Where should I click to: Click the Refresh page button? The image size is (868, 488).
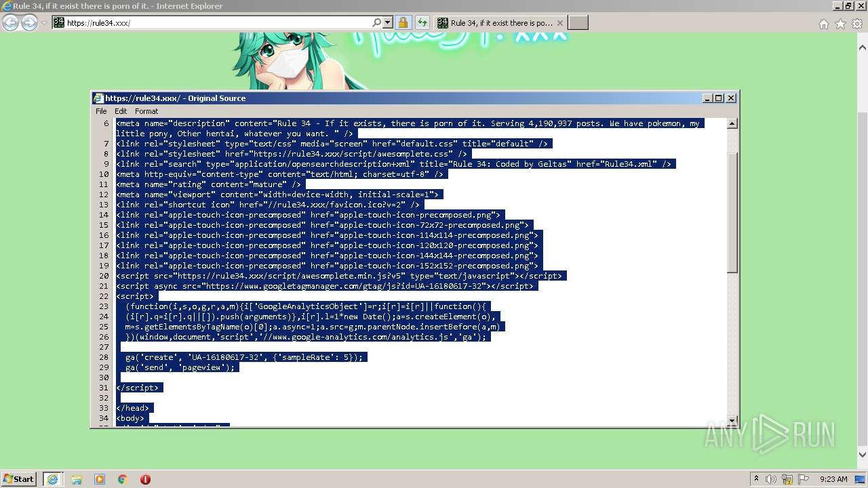(x=422, y=22)
